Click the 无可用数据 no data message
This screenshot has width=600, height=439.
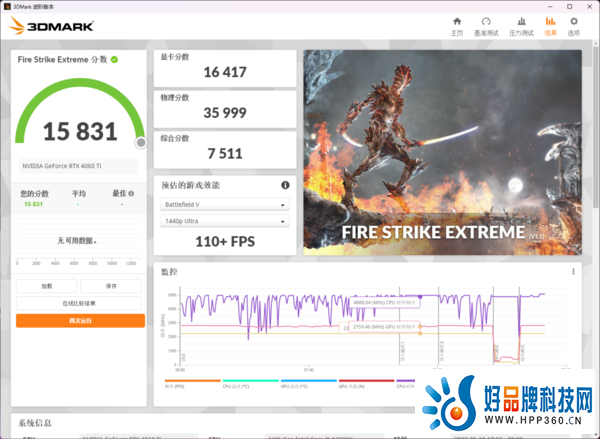[x=77, y=241]
